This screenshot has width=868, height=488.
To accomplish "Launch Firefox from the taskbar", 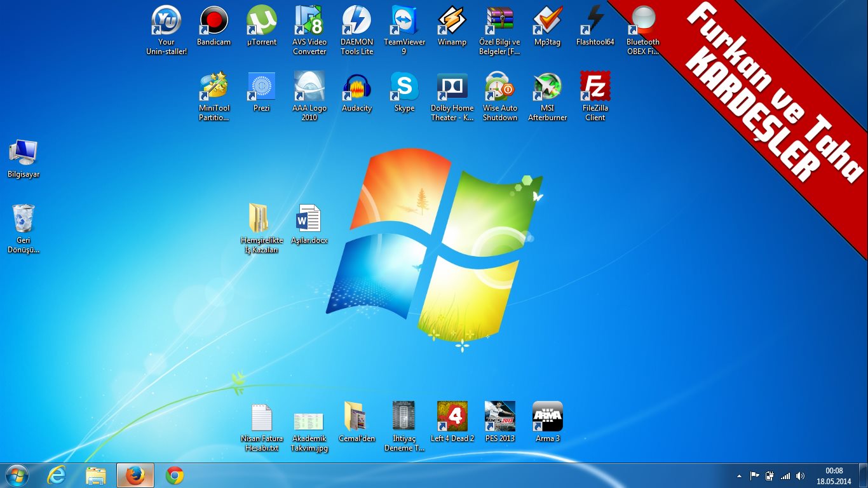I will pos(135,475).
